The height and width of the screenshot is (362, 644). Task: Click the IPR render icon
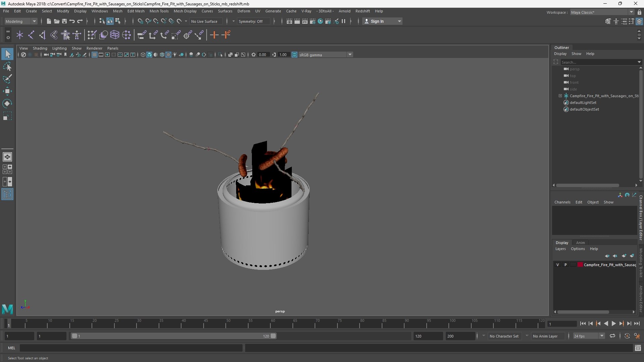(x=305, y=21)
